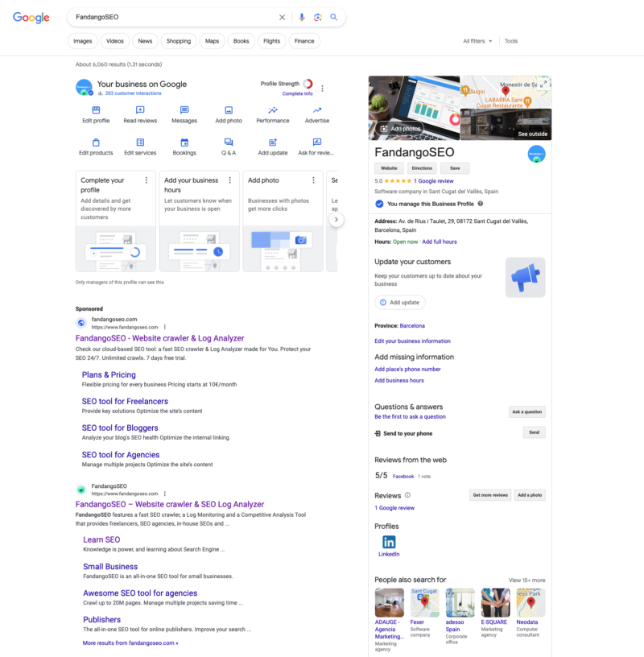Click info icon next to Reviews heading
Screen dimensions: 644x657
click(x=407, y=495)
